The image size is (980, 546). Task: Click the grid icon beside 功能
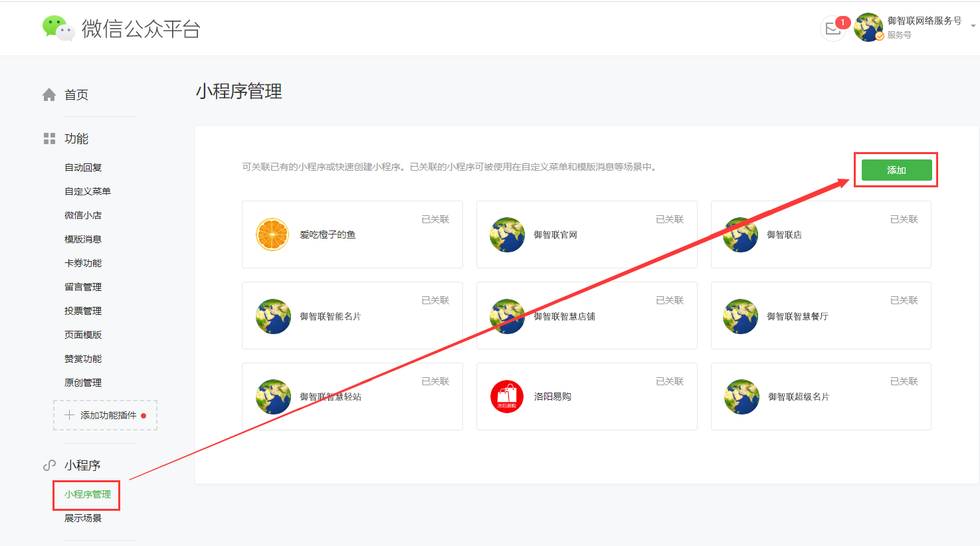click(x=49, y=138)
